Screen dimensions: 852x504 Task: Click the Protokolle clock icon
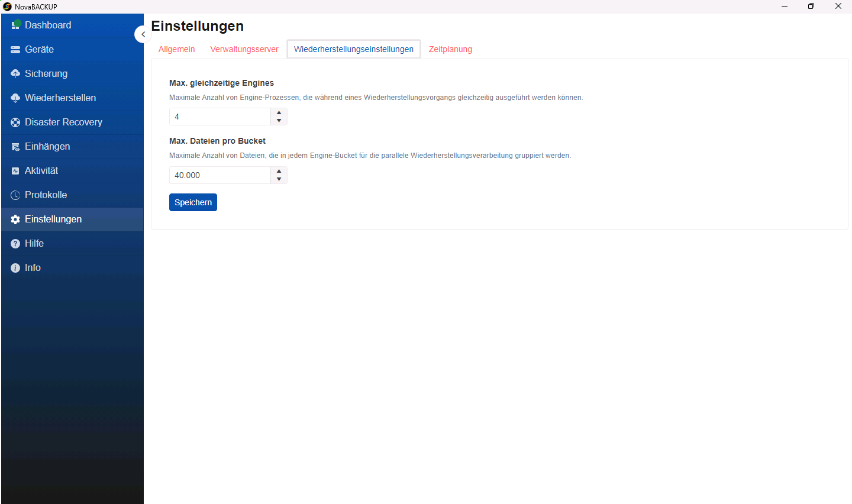(15, 195)
